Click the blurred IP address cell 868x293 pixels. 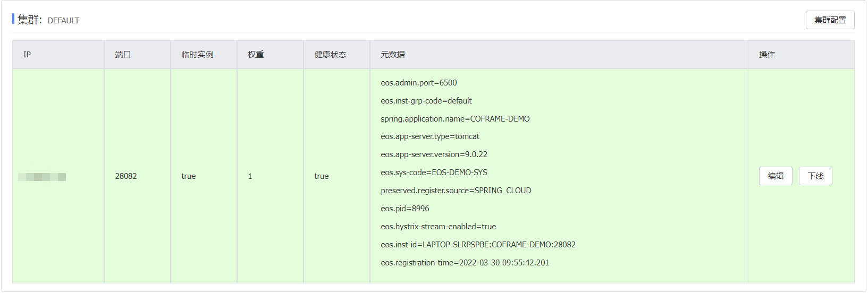point(42,177)
